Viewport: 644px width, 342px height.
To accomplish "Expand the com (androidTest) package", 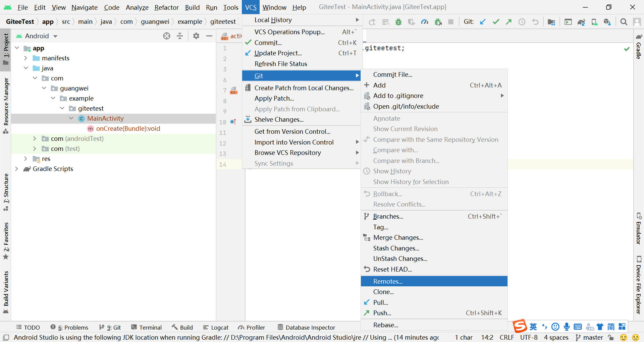I will tap(35, 138).
